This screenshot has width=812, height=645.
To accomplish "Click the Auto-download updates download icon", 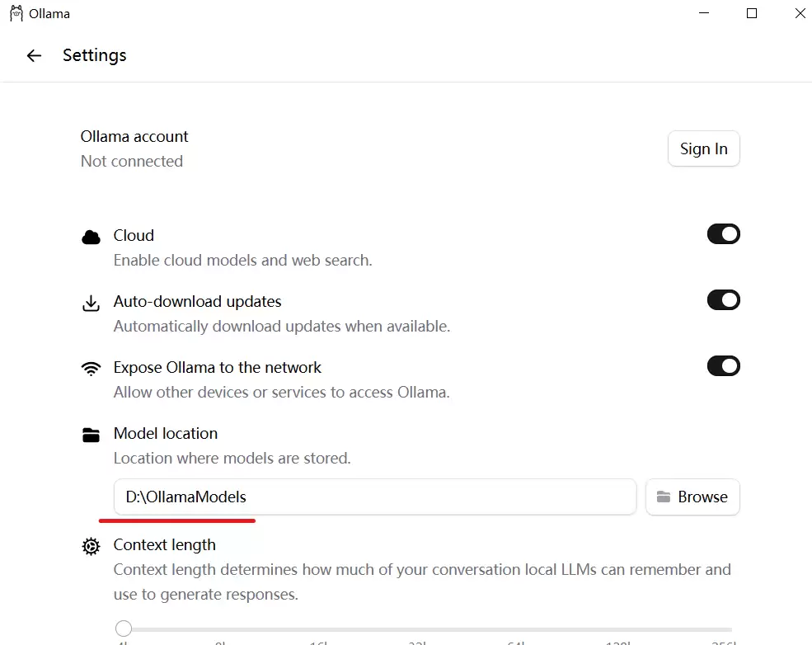I will pyautogui.click(x=91, y=304).
